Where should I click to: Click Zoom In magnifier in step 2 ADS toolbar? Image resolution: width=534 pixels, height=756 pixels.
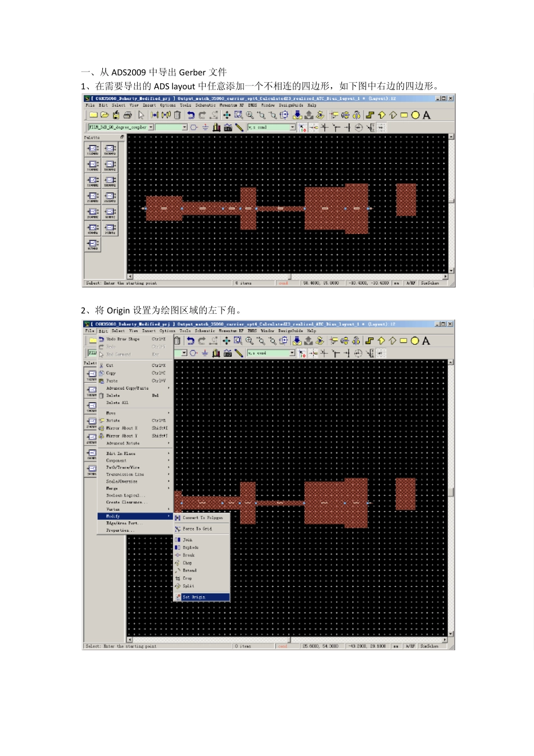point(249,341)
